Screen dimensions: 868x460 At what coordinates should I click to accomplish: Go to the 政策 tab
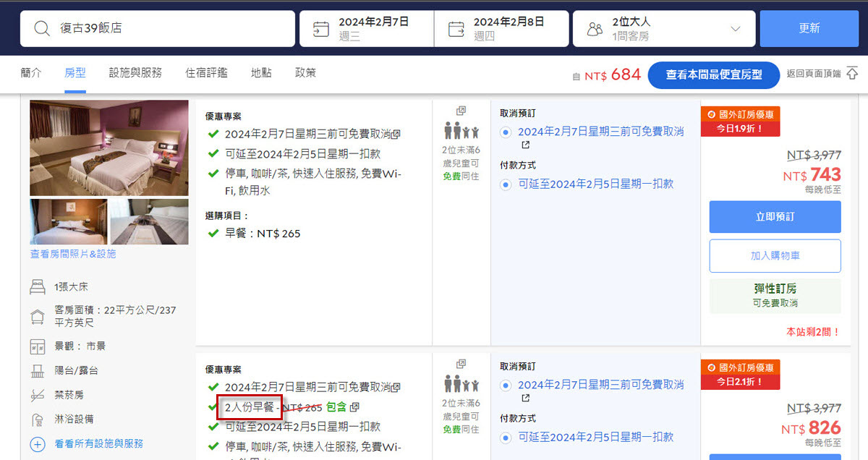click(x=305, y=73)
